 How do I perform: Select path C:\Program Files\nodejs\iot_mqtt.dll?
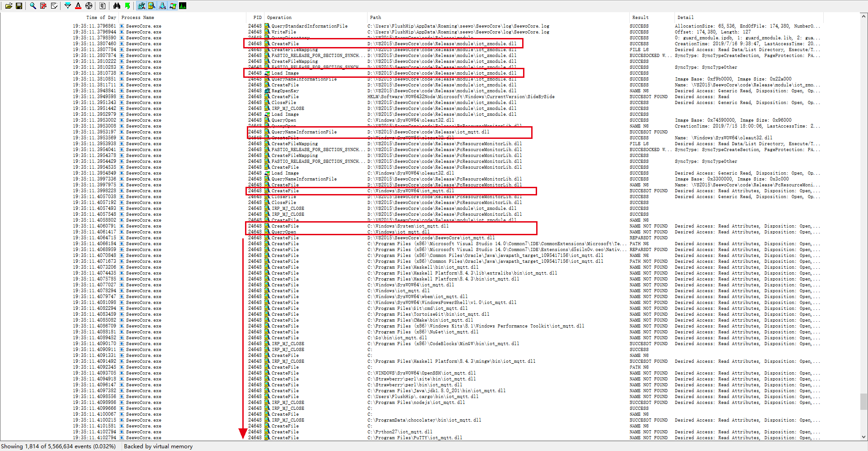[416, 403]
